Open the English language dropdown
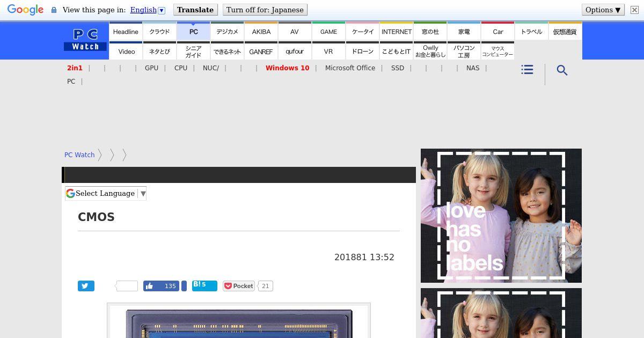 coord(147,10)
